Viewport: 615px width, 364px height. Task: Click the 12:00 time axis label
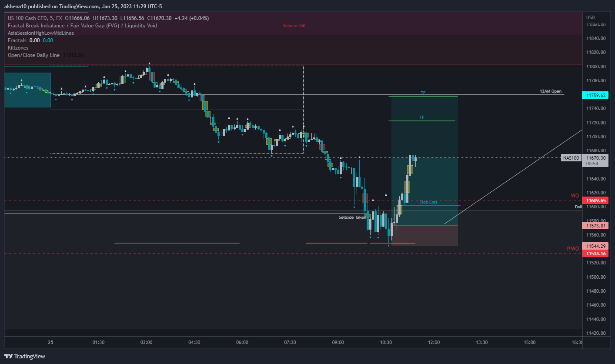pyautogui.click(x=434, y=342)
